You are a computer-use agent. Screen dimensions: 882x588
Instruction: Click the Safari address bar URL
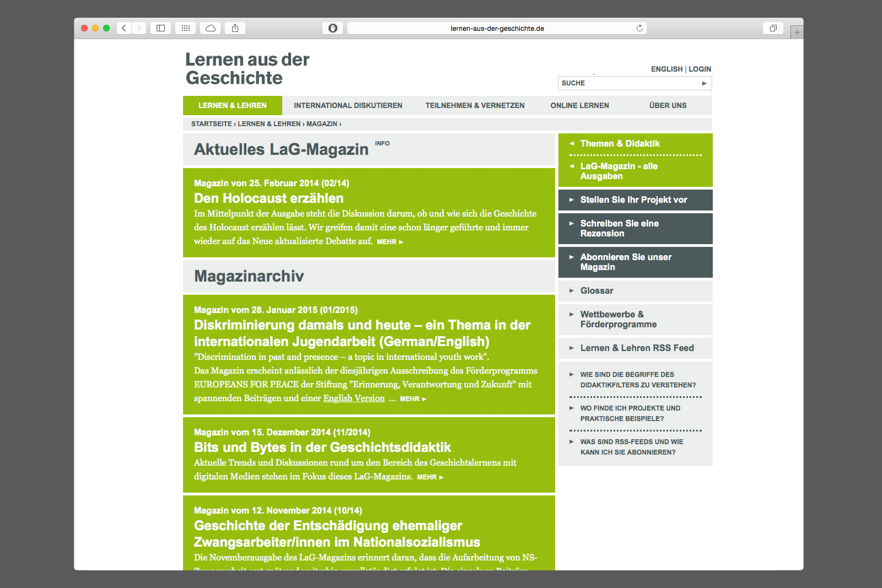pos(497,29)
